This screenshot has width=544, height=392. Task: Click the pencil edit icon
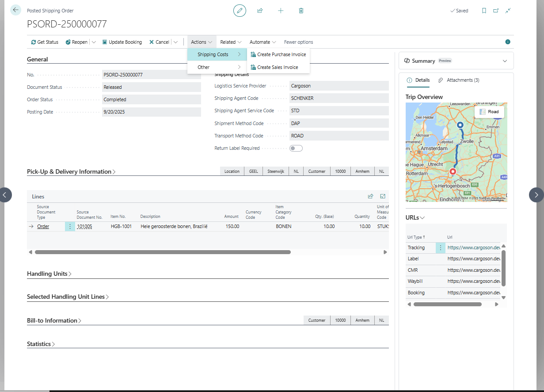tap(240, 11)
